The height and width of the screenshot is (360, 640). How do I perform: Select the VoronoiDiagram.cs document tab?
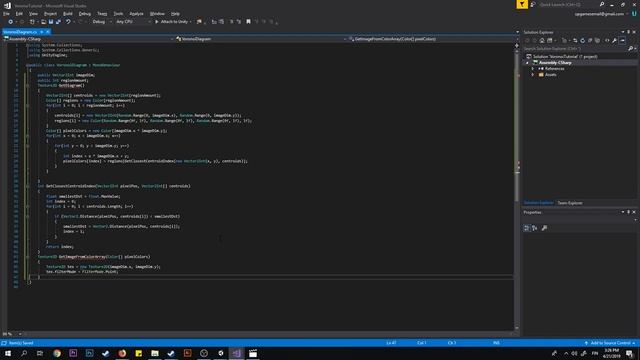[20, 32]
